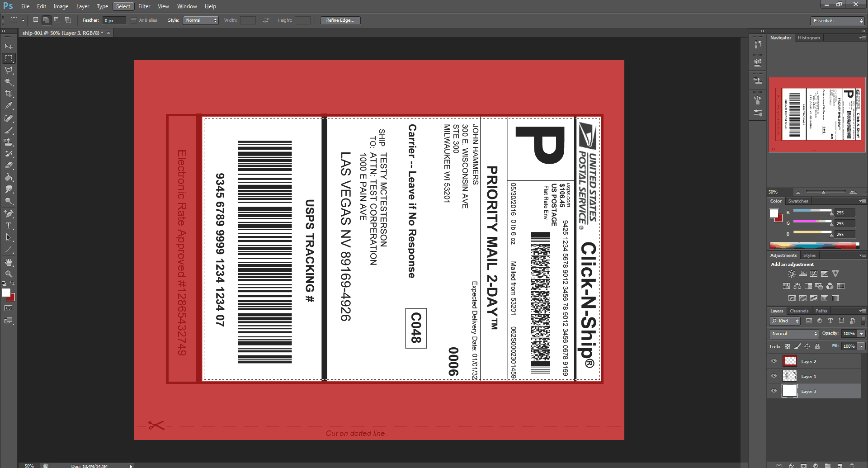
Task: Select the Rectangular Marquee tool
Action: coord(9,58)
